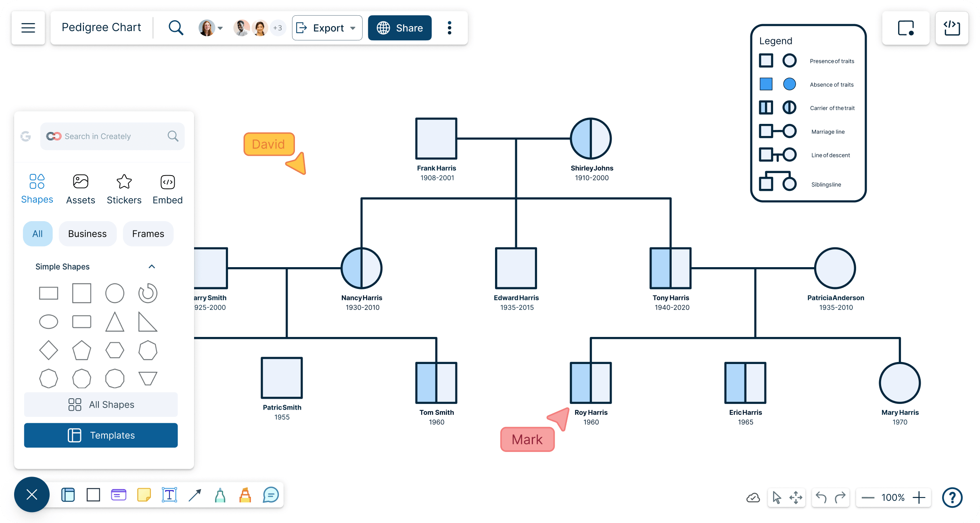Click the blue circle Absence of traits swatch
This screenshot has width=980, height=523.
(790, 84)
